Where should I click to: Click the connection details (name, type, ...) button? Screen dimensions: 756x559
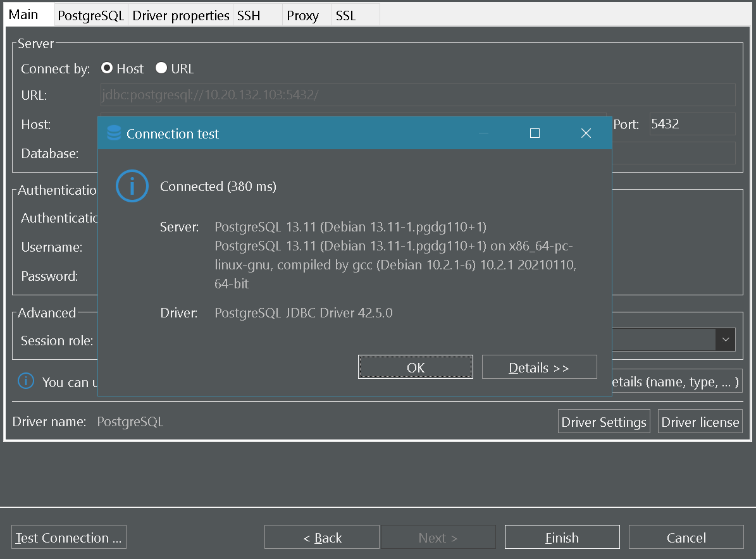(x=677, y=381)
